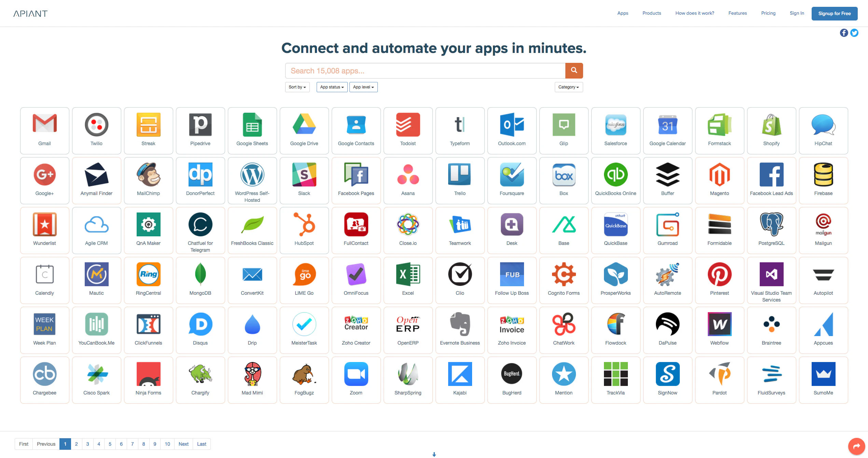The height and width of the screenshot is (458, 868).
Task: Go to Next page in pagination
Action: [183, 444]
